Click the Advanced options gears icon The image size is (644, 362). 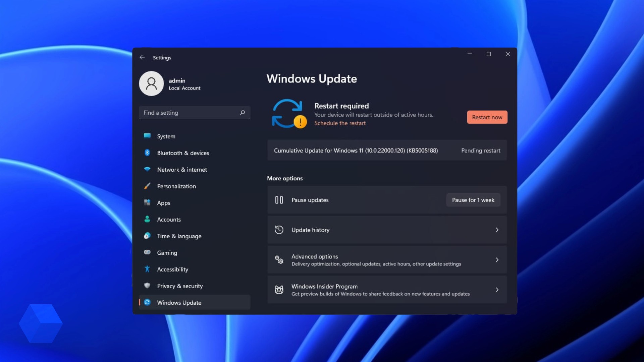coord(279,260)
